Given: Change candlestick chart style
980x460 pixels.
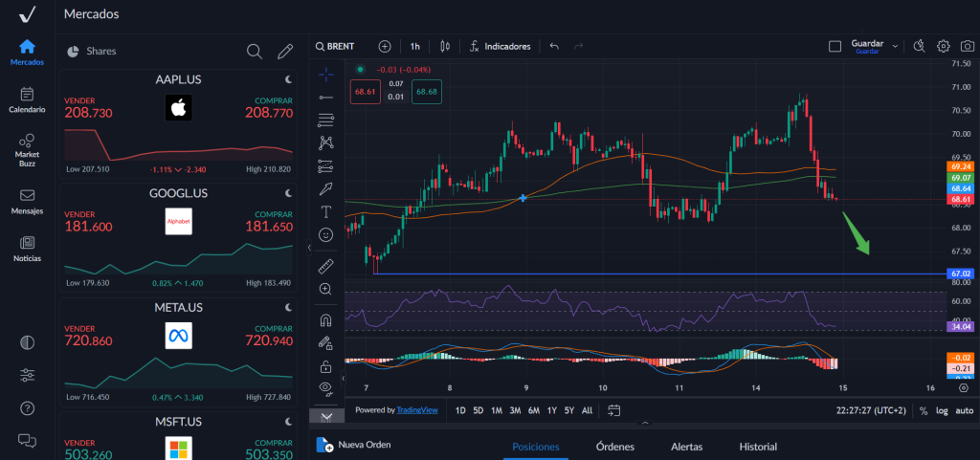Looking at the screenshot, I should pos(445,46).
